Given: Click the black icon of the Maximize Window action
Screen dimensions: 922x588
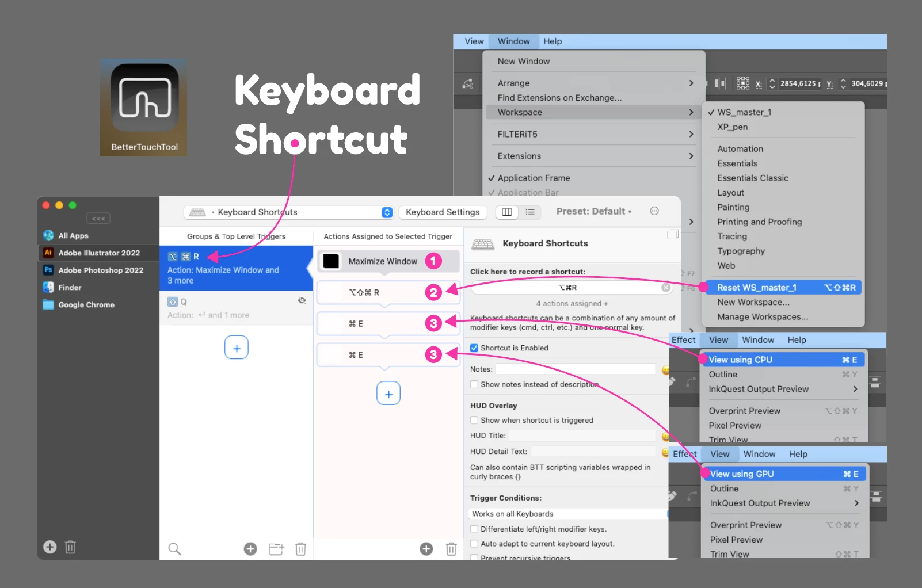Looking at the screenshot, I should [x=331, y=261].
